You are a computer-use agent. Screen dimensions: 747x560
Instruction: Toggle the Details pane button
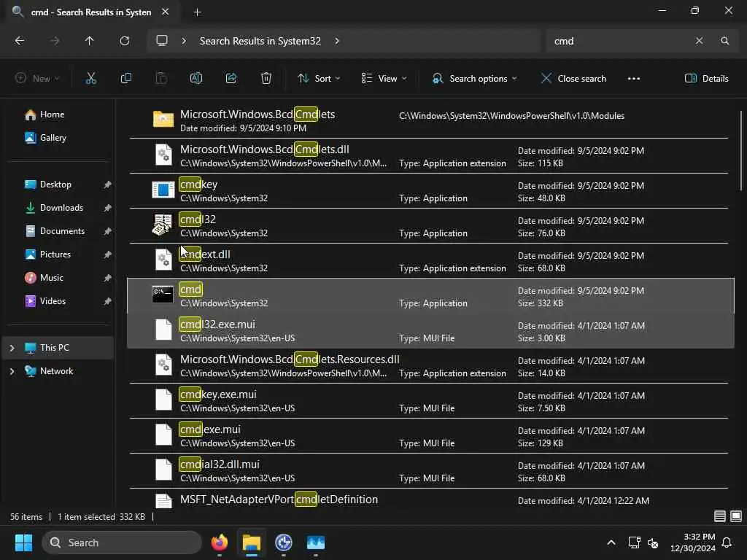pyautogui.click(x=706, y=79)
